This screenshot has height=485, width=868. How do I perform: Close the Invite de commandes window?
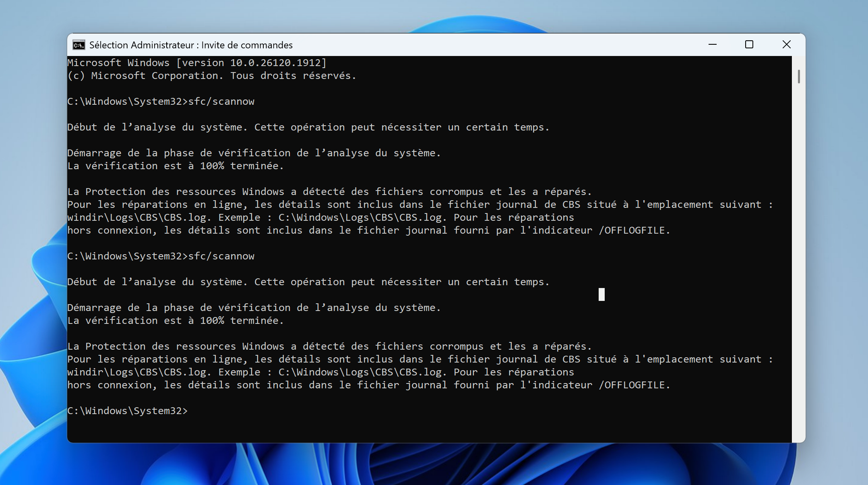coord(786,45)
